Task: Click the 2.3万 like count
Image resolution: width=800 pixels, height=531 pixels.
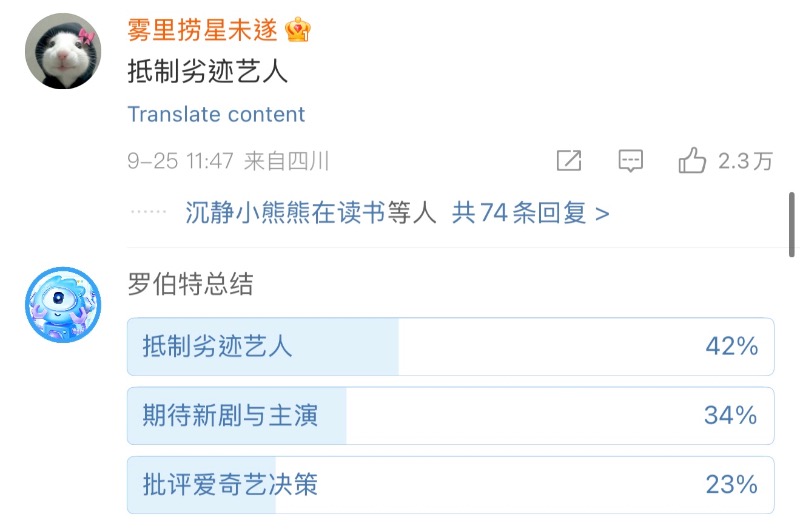Action: pos(745,161)
